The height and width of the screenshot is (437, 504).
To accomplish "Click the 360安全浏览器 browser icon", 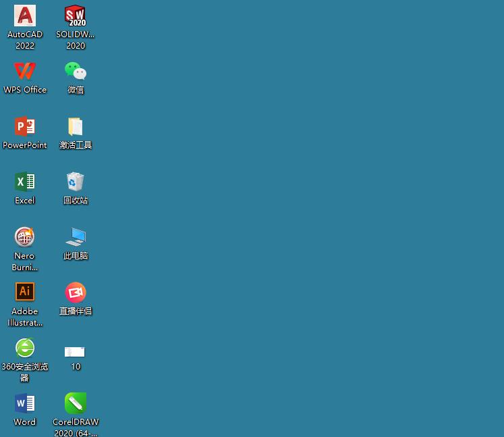I will point(25,348).
